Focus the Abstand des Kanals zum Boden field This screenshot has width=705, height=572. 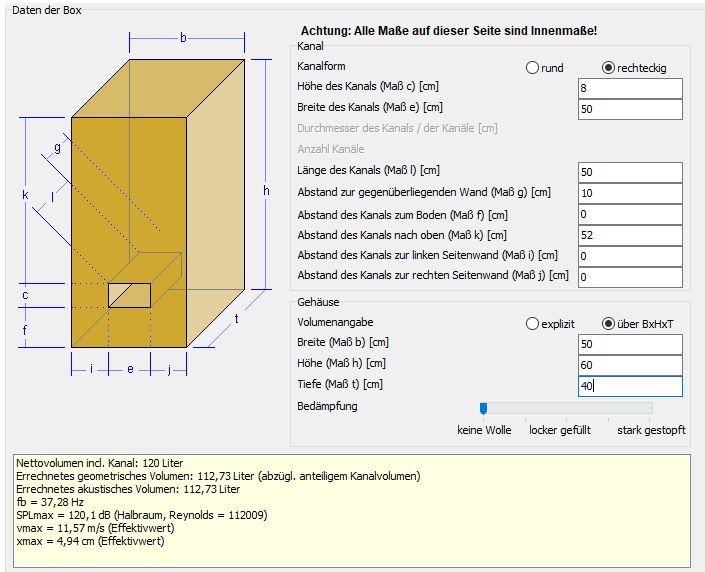tap(630, 214)
